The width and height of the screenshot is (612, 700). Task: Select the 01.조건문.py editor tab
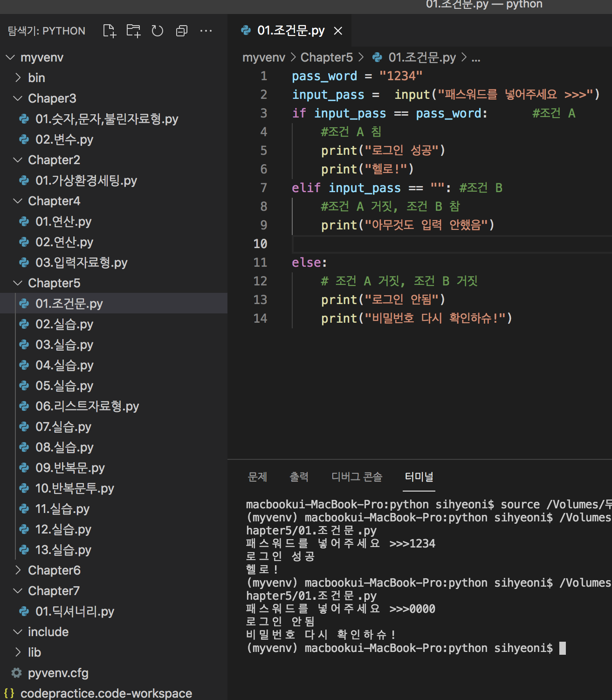(x=290, y=31)
